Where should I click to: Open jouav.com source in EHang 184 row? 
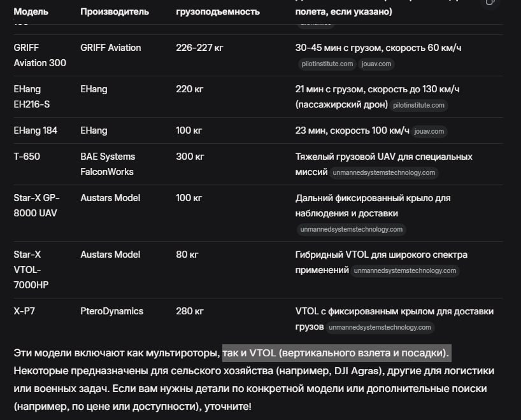click(429, 132)
